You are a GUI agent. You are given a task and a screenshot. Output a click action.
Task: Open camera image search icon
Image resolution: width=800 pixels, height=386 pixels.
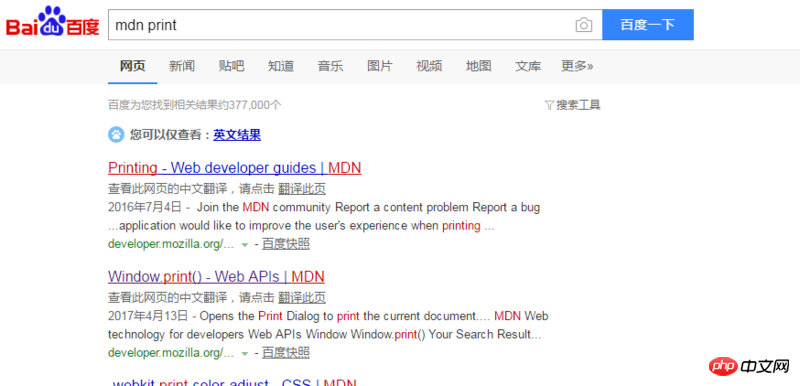(x=584, y=24)
